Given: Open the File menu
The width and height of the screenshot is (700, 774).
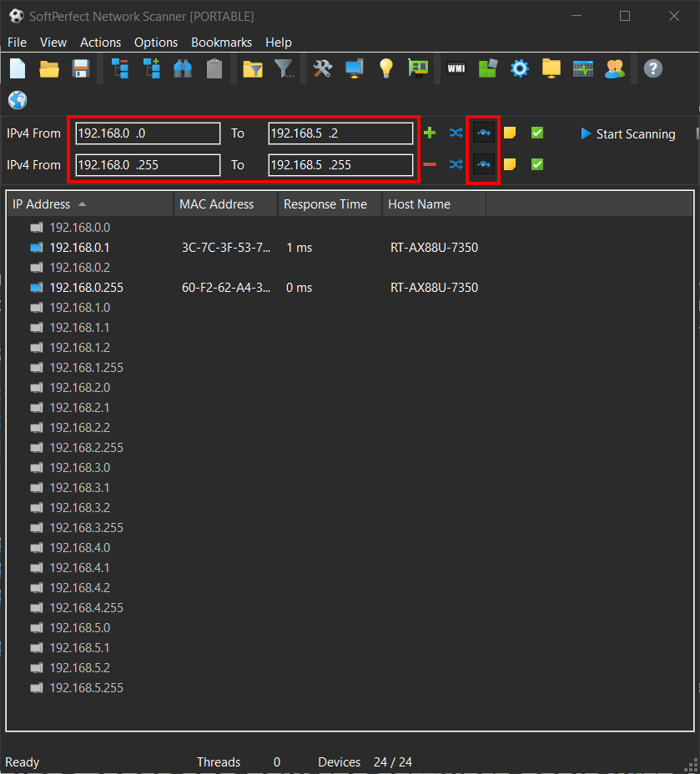Looking at the screenshot, I should pos(17,43).
